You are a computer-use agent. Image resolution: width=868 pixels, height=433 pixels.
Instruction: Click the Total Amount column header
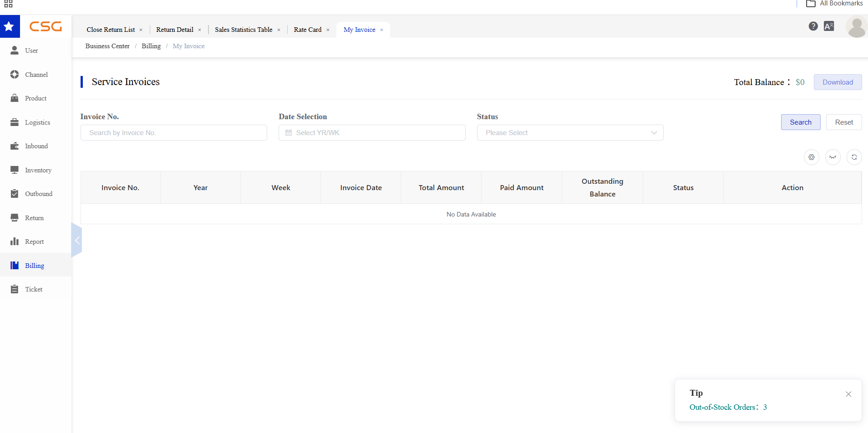(441, 188)
